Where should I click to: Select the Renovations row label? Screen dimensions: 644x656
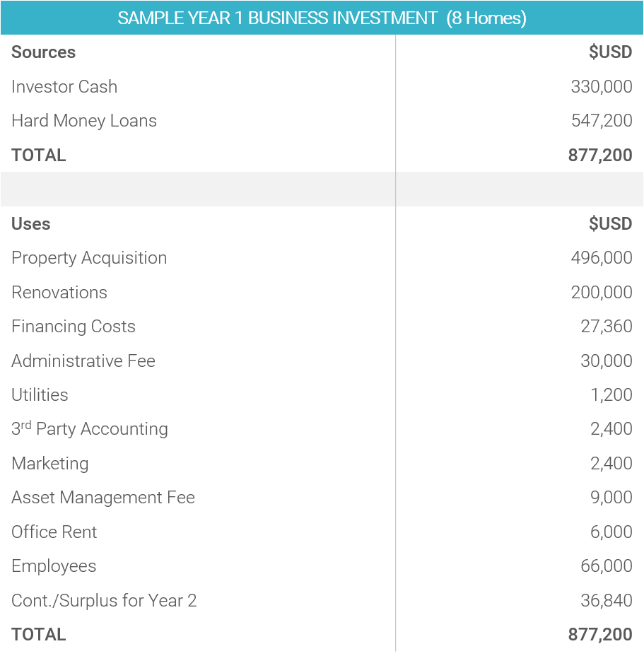(x=59, y=293)
